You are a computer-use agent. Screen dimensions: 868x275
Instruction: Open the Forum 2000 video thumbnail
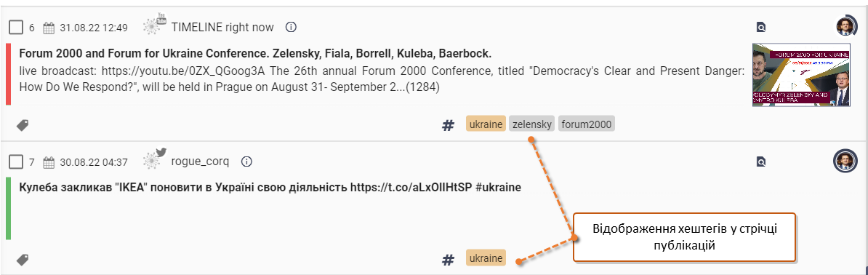(x=801, y=76)
